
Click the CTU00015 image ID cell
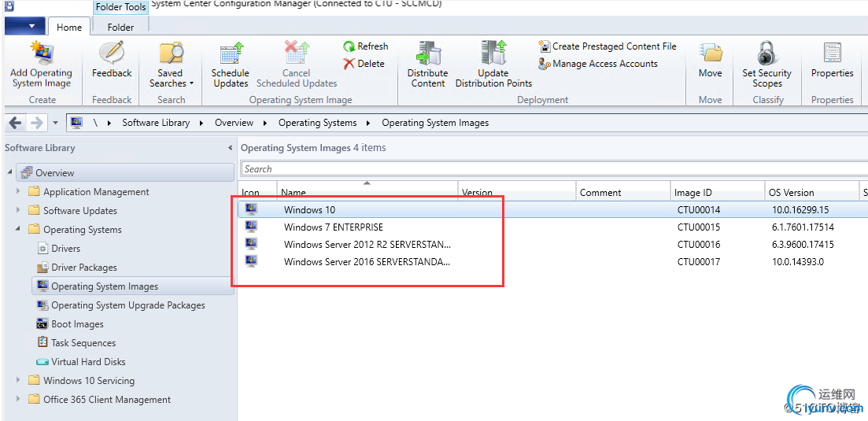tap(699, 227)
